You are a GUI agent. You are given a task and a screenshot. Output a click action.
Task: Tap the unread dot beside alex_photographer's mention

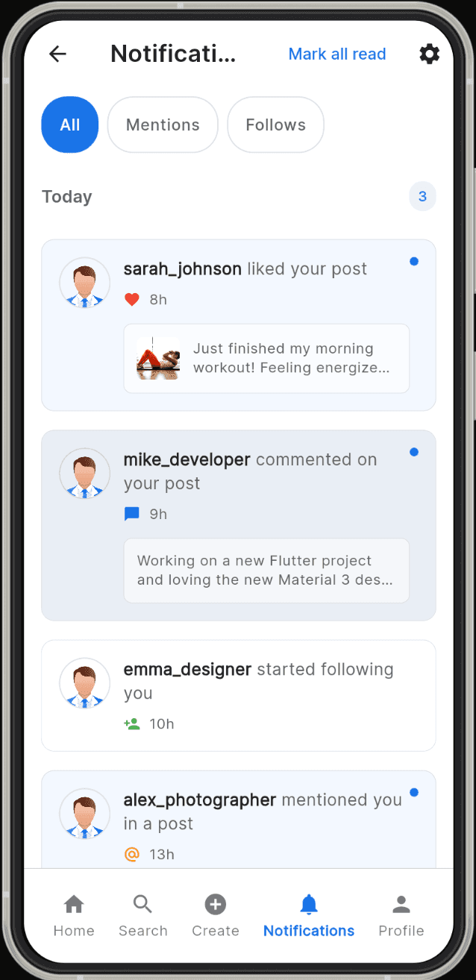[414, 792]
